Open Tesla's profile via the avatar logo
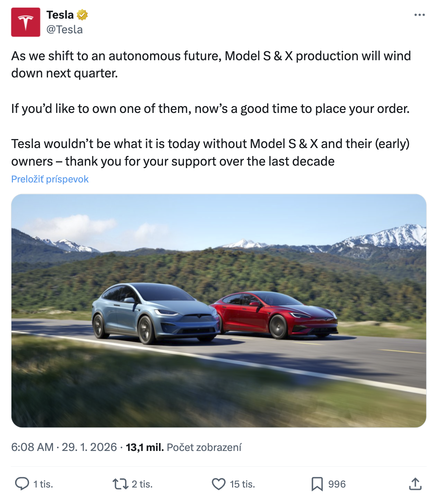 tap(25, 21)
